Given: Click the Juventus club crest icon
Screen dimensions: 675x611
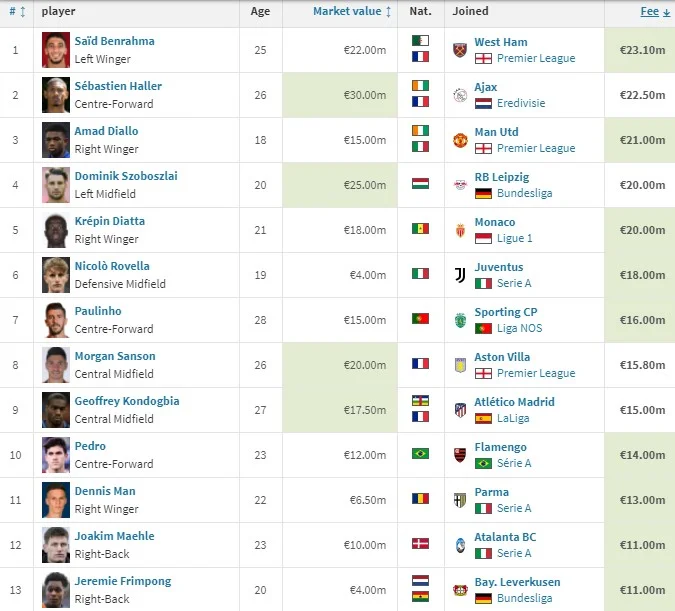Looking at the screenshot, I should click(460, 275).
